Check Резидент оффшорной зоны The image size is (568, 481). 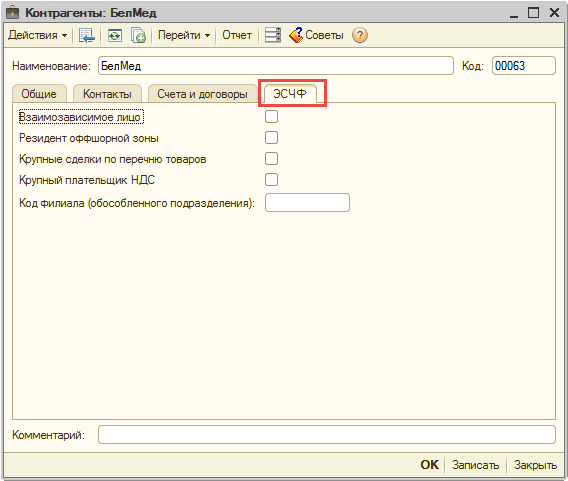coord(271,138)
